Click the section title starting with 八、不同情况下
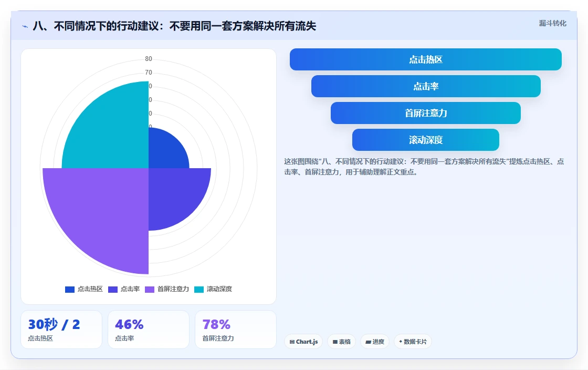The width and height of the screenshot is (588, 370). coord(174,26)
